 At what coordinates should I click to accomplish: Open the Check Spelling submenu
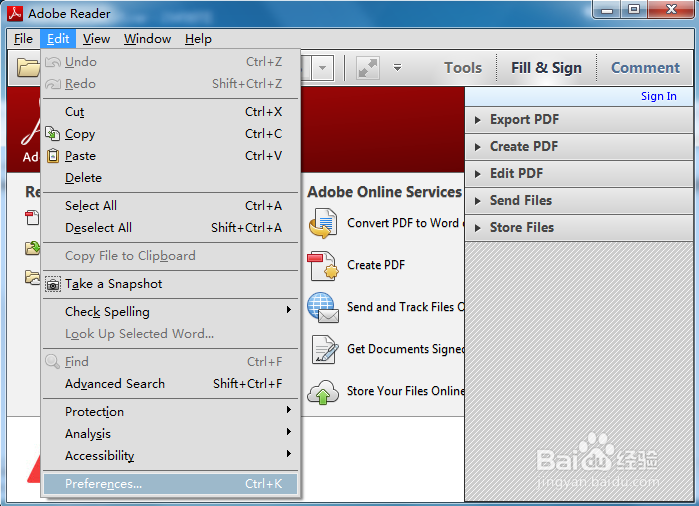pos(170,312)
